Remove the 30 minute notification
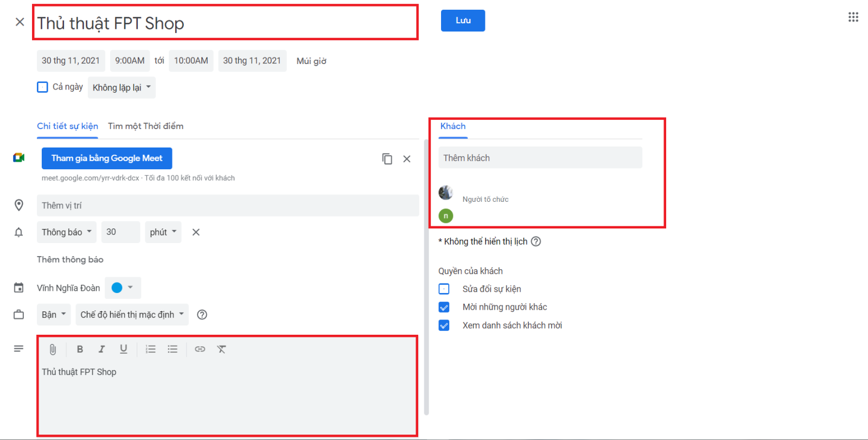Image resolution: width=868 pixels, height=440 pixels. click(x=196, y=232)
